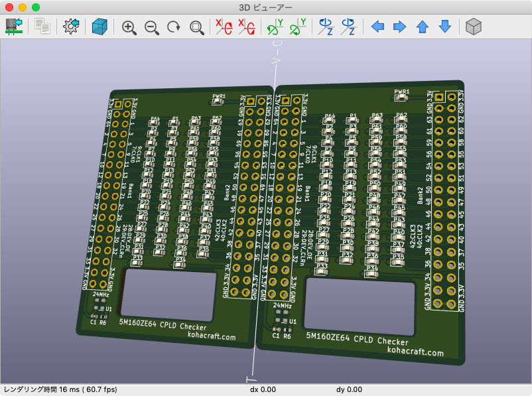Rotate Z clockwise
Image resolution: width=532 pixels, height=396 pixels.
326,27
